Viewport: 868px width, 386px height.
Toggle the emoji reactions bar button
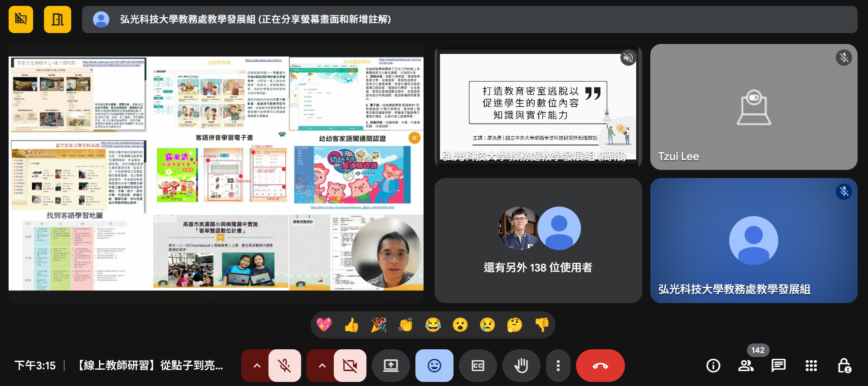click(434, 366)
